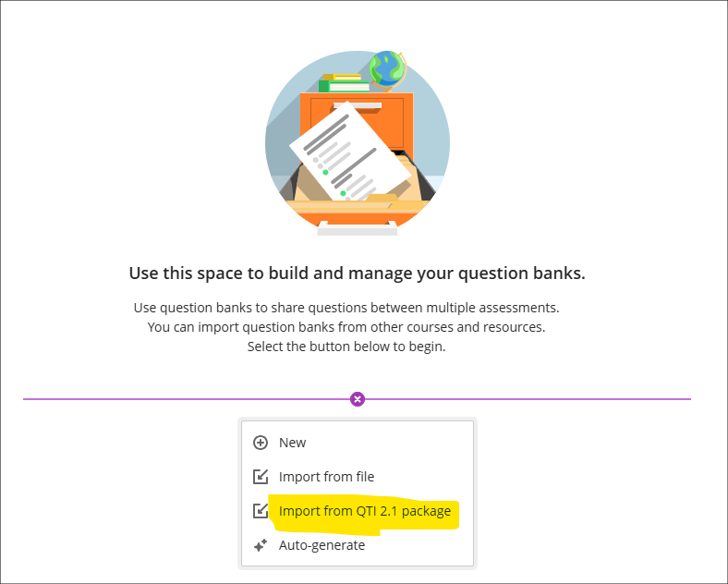Click the line about sharing questions between multiple assessments
Image resolution: width=728 pixels, height=584 pixels.
click(346, 308)
